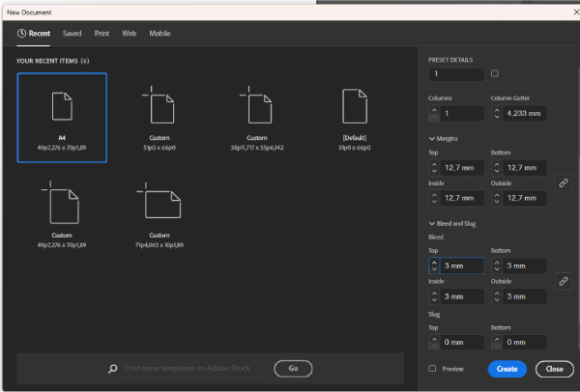This screenshot has width=580, height=392.
Task: Enable the Preview checkbox
Action: 432,368
